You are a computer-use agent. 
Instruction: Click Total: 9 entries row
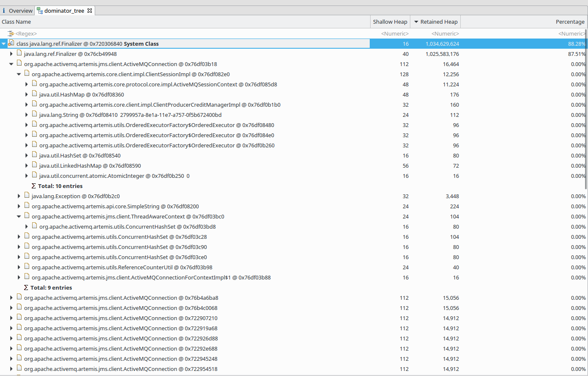coord(294,288)
